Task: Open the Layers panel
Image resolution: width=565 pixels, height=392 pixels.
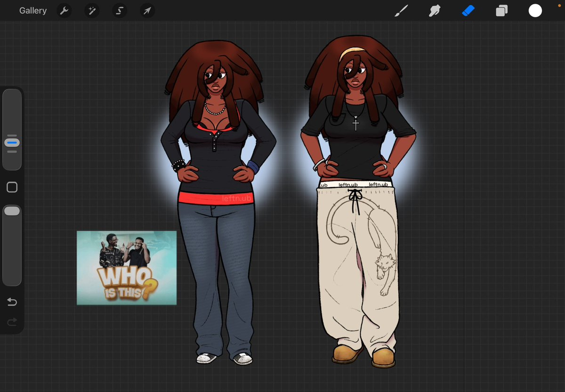Action: point(501,11)
